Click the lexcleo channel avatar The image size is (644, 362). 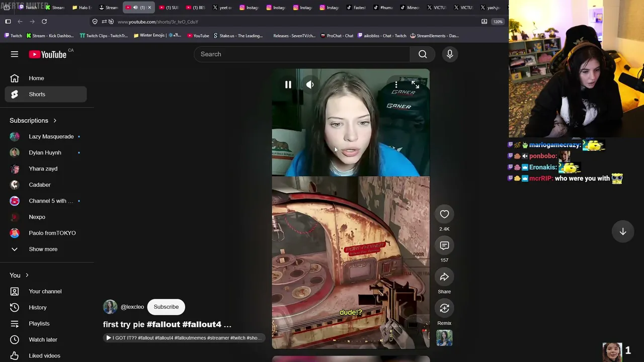(110, 307)
